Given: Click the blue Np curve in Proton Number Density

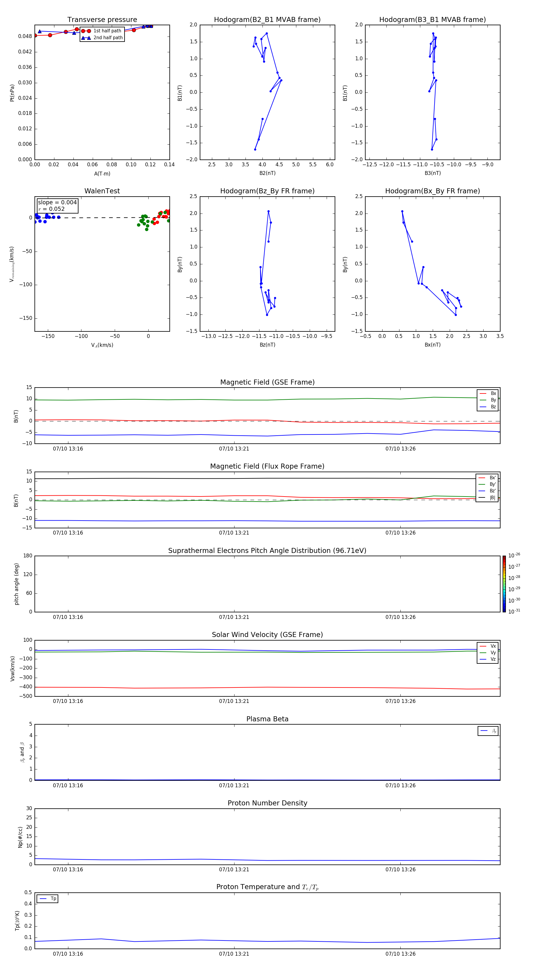Looking at the screenshot, I should pyautogui.click(x=267, y=860).
